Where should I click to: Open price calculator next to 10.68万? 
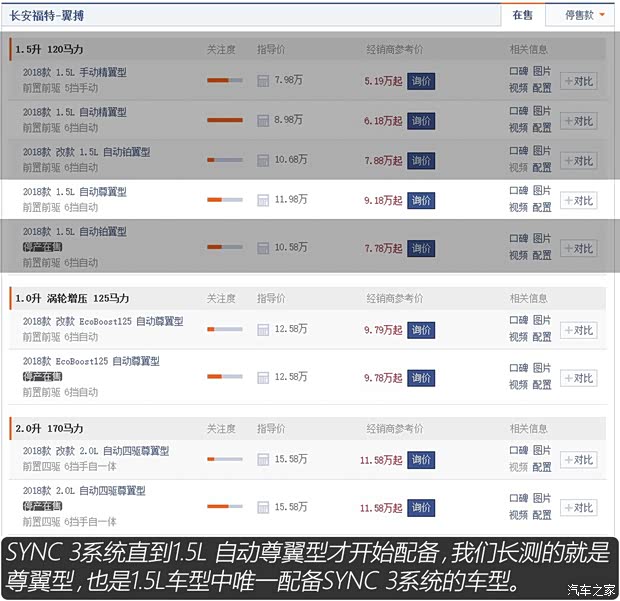tap(263, 161)
